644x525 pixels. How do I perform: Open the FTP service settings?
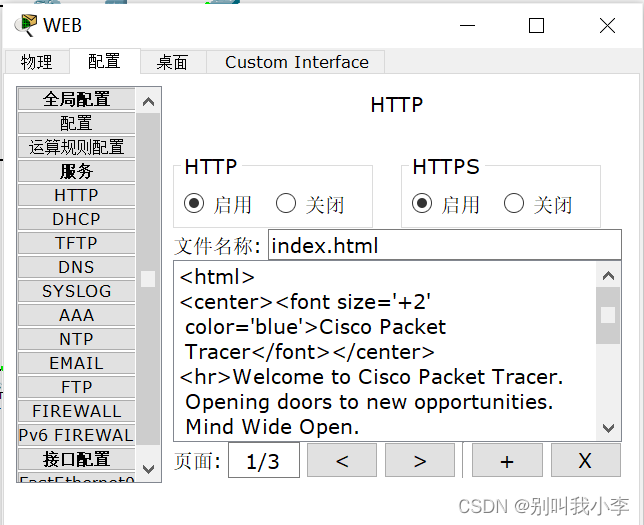(x=76, y=387)
